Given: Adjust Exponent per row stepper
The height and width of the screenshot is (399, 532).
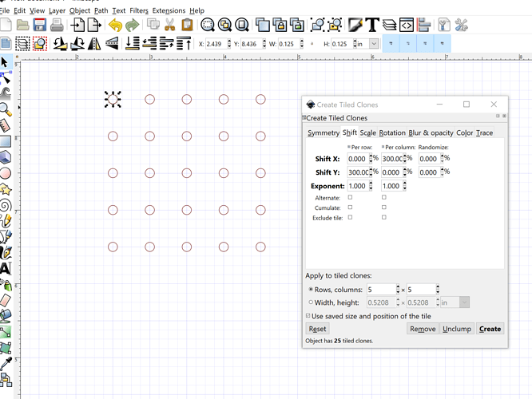Looking at the screenshot, I should pyautogui.click(x=371, y=186).
